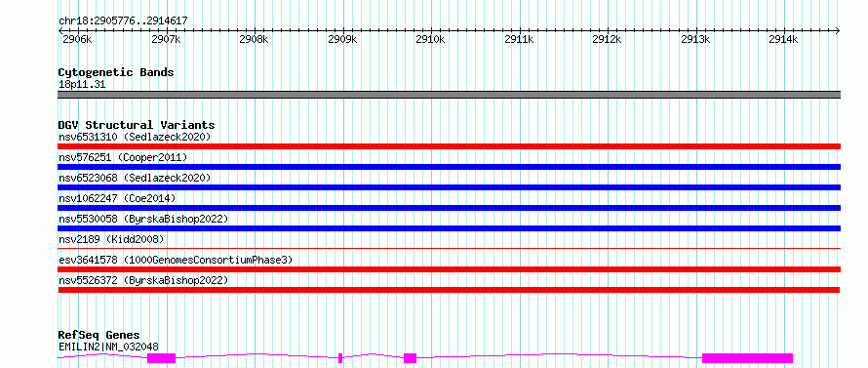The width and height of the screenshot is (868, 368).
Task: Click the RefSeq Genes track title
Action: (x=99, y=336)
